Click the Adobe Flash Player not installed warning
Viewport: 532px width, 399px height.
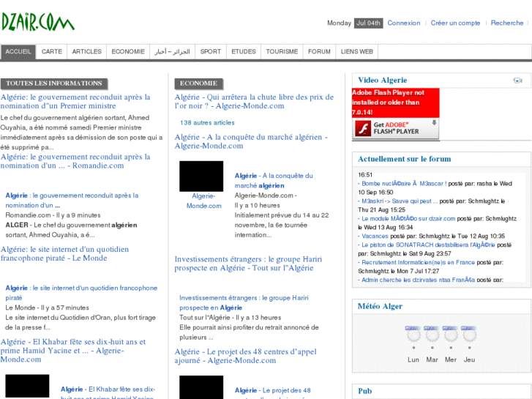coord(396,102)
